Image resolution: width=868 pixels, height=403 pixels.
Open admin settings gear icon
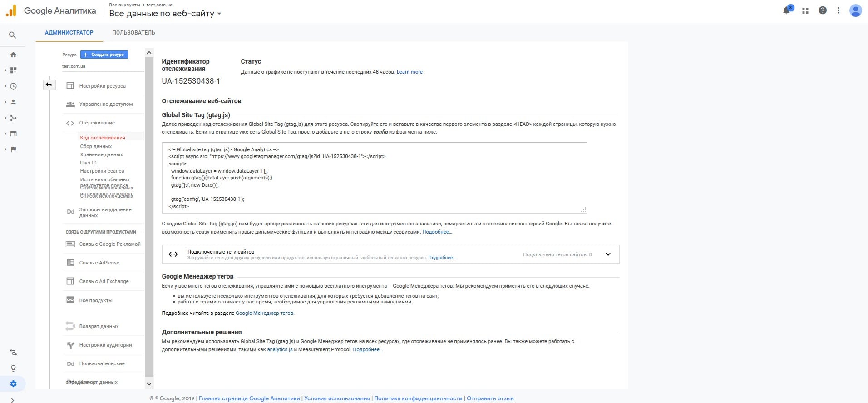pyautogui.click(x=13, y=383)
